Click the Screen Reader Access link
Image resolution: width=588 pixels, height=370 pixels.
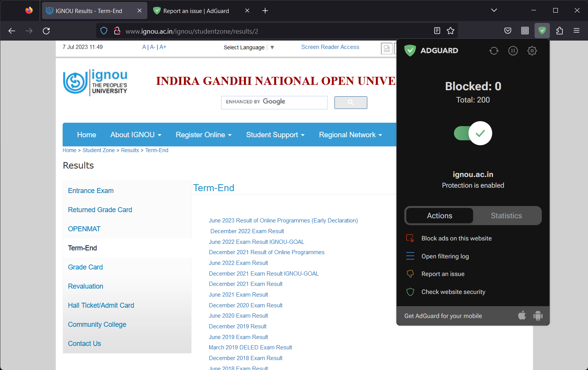tap(330, 47)
